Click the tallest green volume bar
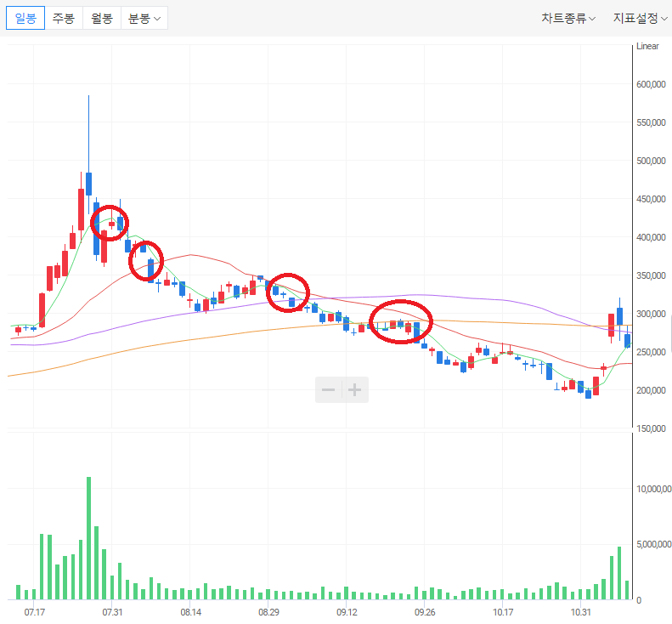The image size is (672, 624). (x=88, y=538)
